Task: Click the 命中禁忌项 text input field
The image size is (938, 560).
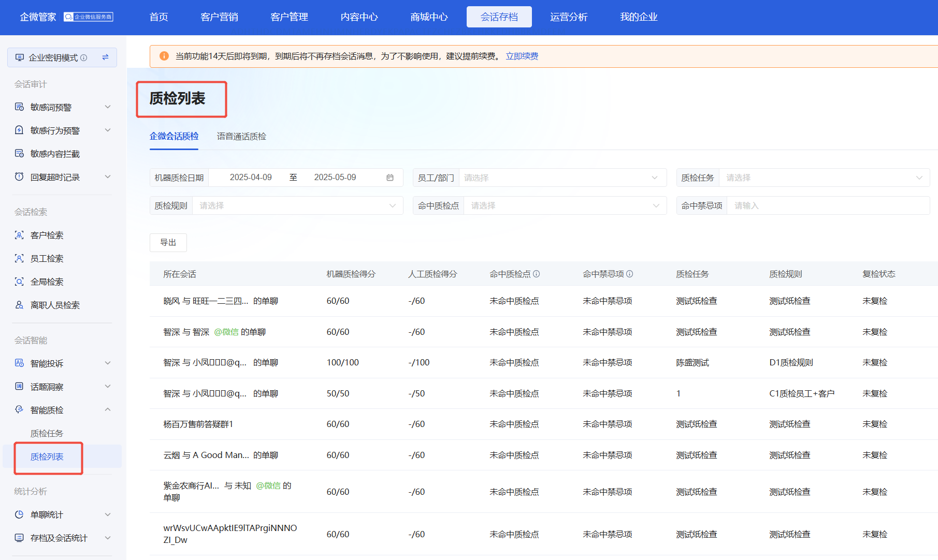Action: click(x=828, y=205)
